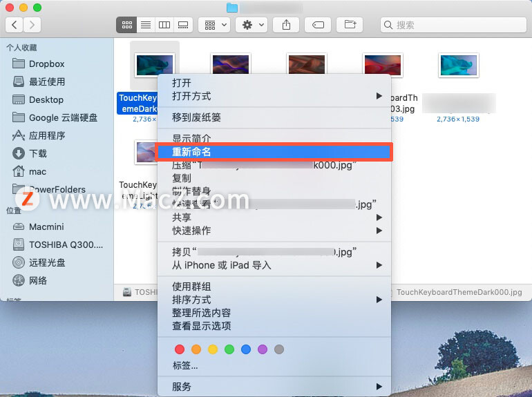Choose 使用群组 in context menu
The height and width of the screenshot is (397, 532).
tap(274, 287)
